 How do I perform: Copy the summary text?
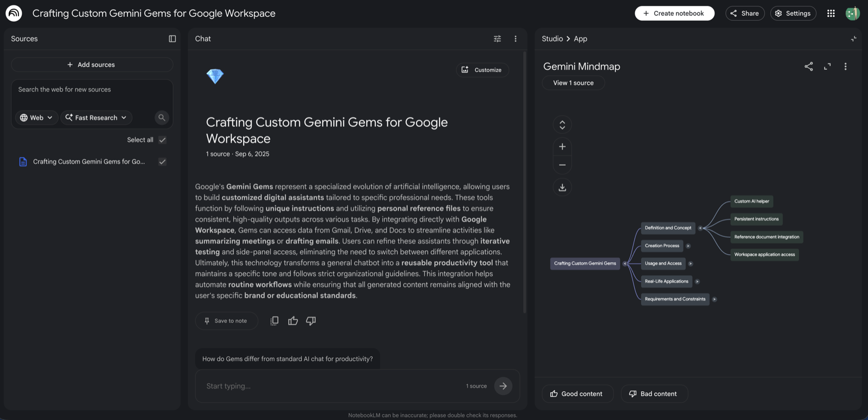coord(275,321)
